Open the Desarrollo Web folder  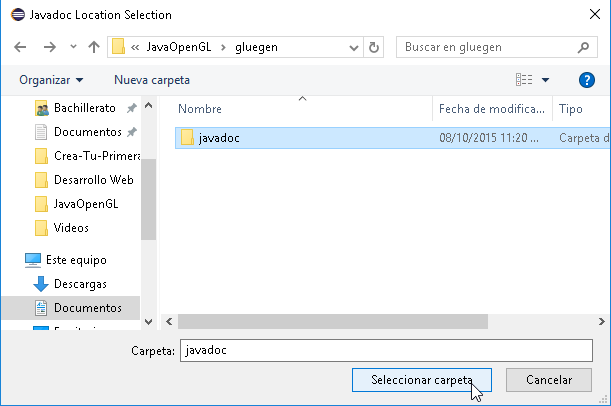point(84,180)
